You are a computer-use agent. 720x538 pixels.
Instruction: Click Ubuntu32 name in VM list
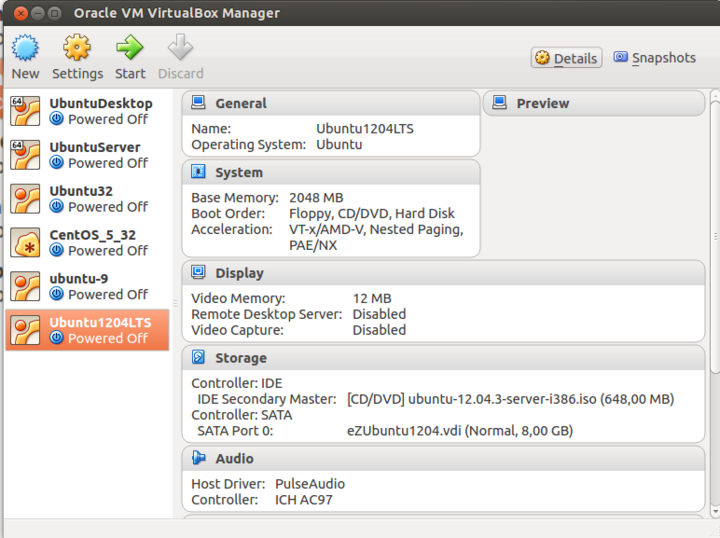(x=81, y=191)
